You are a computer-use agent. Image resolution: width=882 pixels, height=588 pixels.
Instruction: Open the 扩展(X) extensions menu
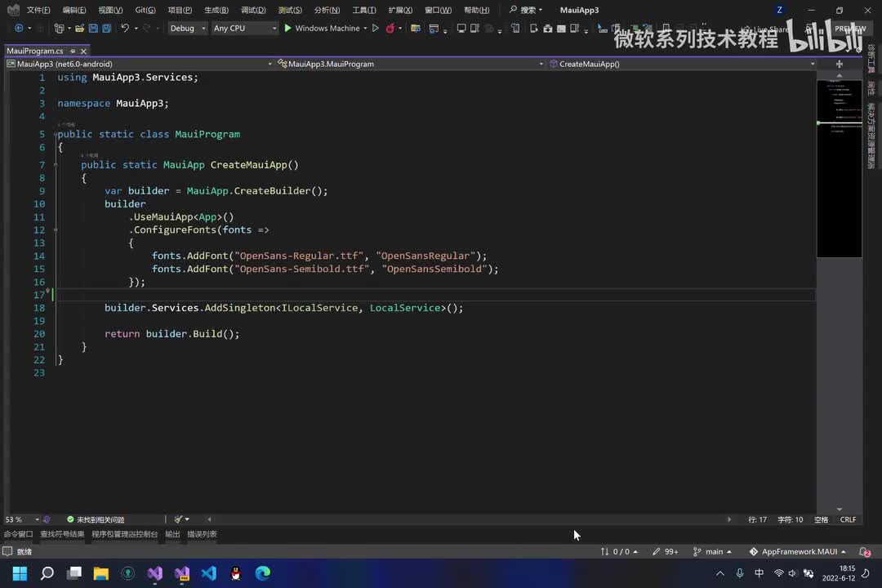point(400,10)
